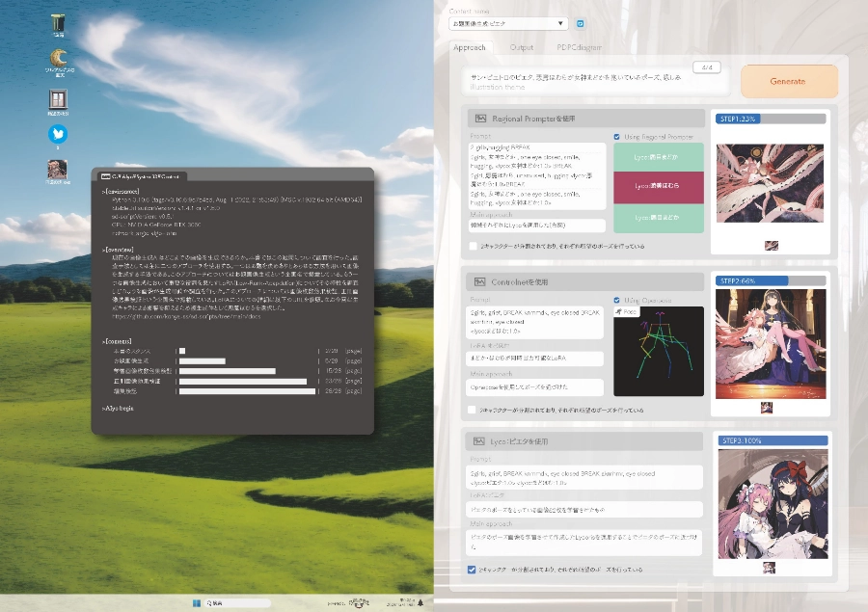Click the ">[contents]" heading in console
This screenshot has width=868, height=612.
(117, 341)
